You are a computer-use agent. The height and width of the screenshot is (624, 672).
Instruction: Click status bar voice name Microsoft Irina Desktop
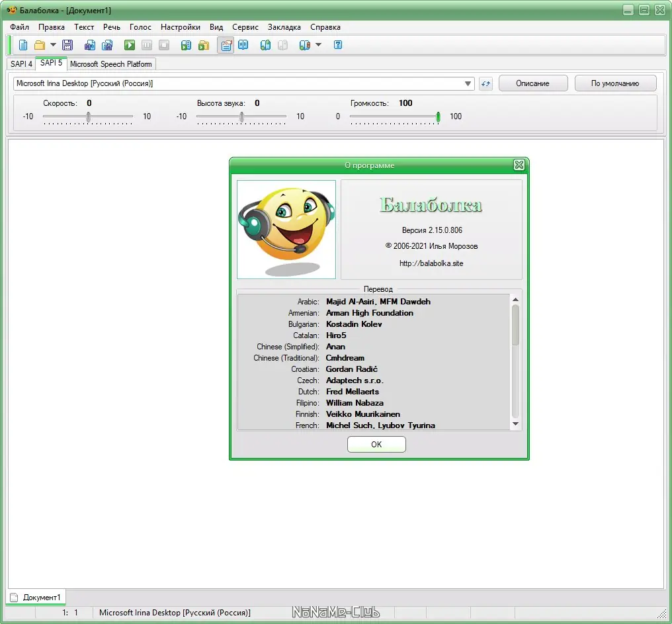click(x=175, y=613)
